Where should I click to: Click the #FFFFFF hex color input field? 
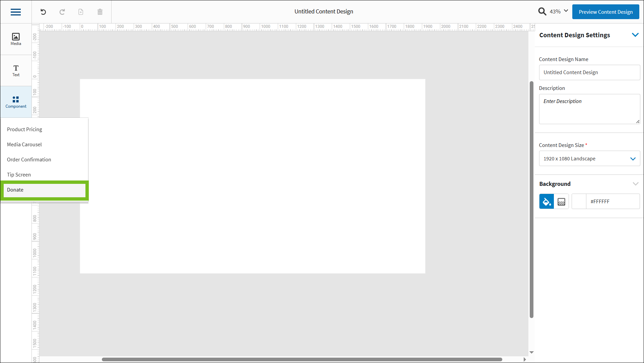(x=613, y=201)
